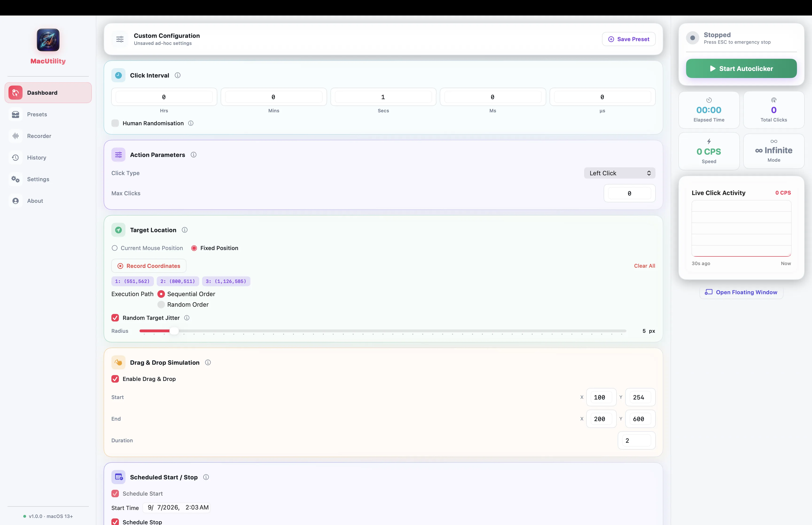812x525 pixels.
Task: Click the Click Interval clock icon
Action: pyautogui.click(x=118, y=75)
